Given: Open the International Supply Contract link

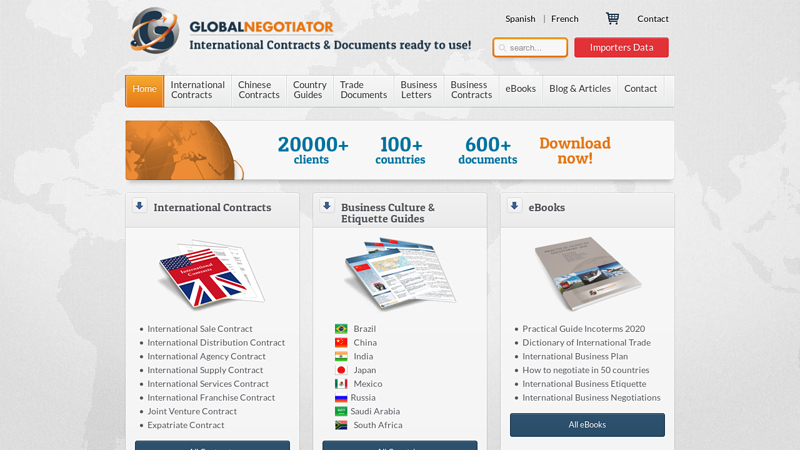Looking at the screenshot, I should point(205,370).
